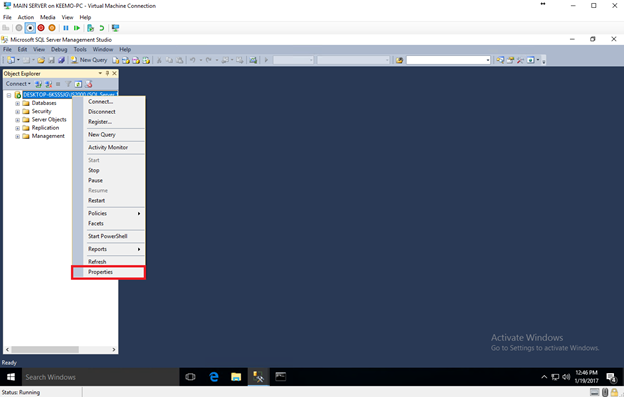Choose Activity Monitor in the context menu
This screenshot has width=624, height=397.
[108, 147]
